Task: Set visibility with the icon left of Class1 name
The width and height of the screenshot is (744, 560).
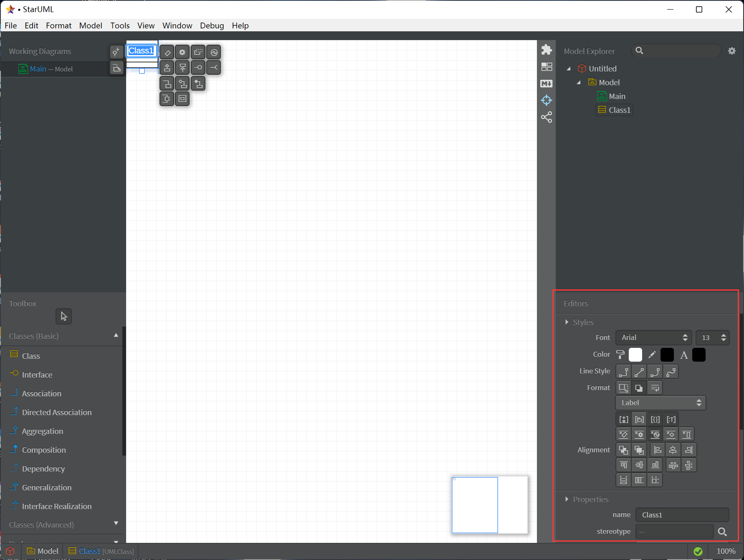Action: [x=116, y=52]
